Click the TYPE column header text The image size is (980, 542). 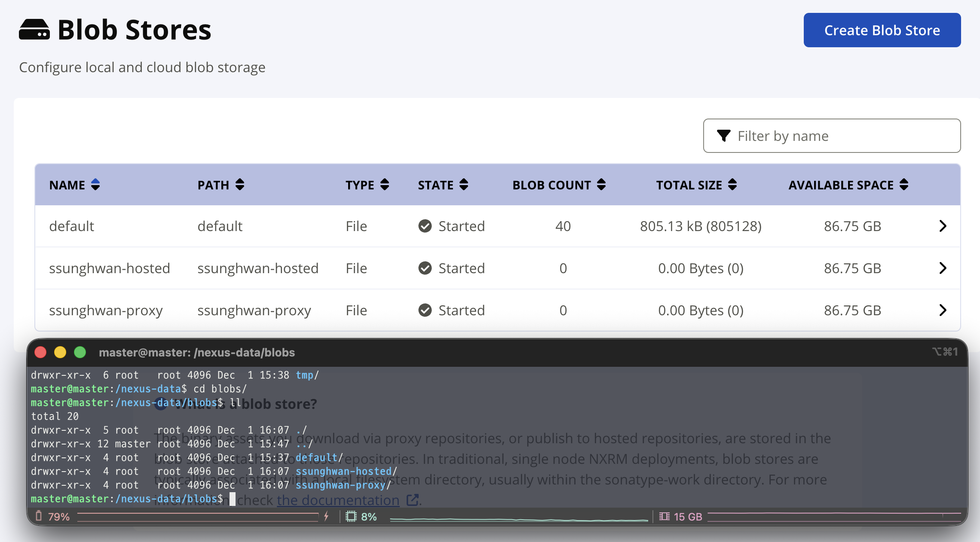point(360,185)
